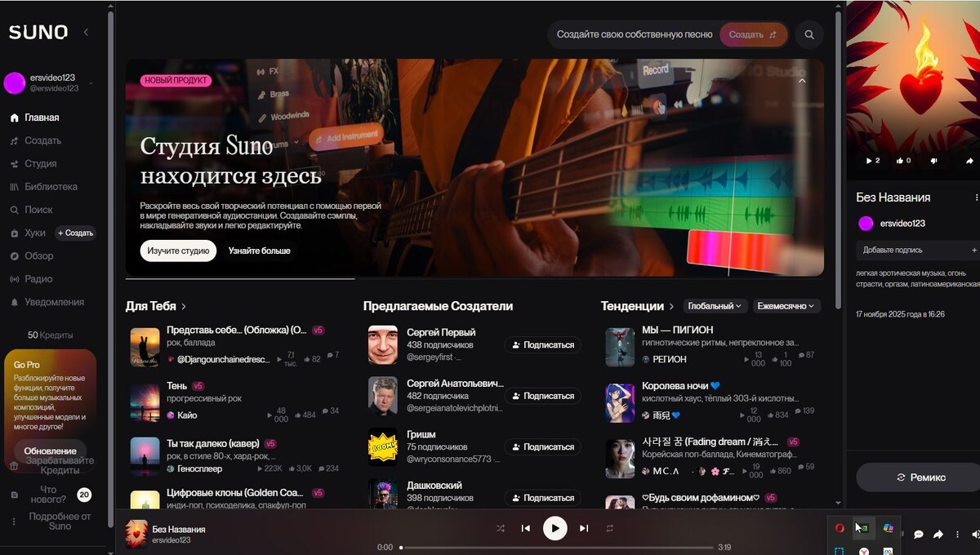Open the Глобальный filter dropdown

[715, 306]
